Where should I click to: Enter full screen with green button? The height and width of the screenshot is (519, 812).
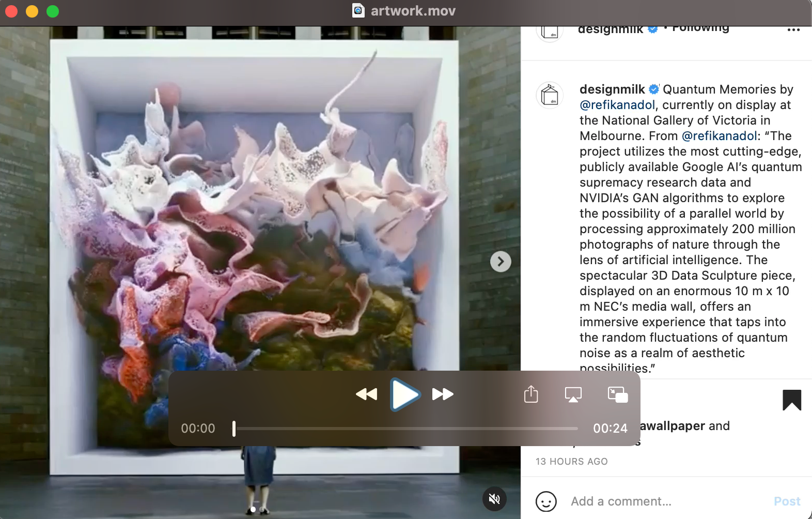pyautogui.click(x=53, y=11)
